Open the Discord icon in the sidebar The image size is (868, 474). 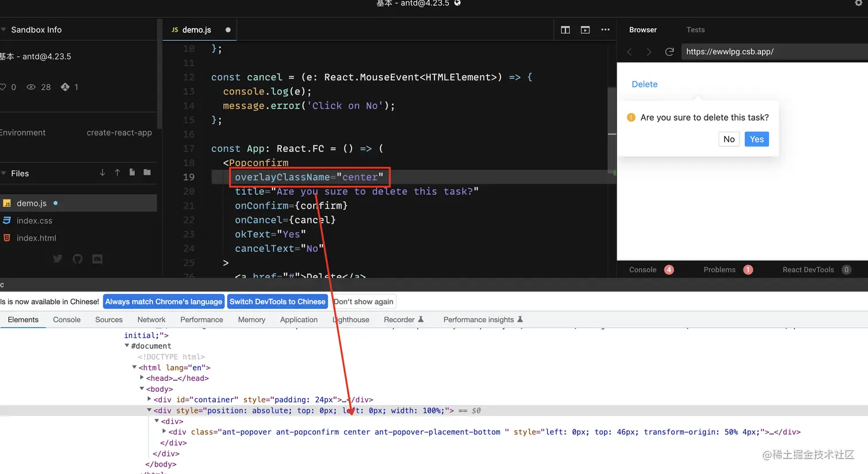98,259
